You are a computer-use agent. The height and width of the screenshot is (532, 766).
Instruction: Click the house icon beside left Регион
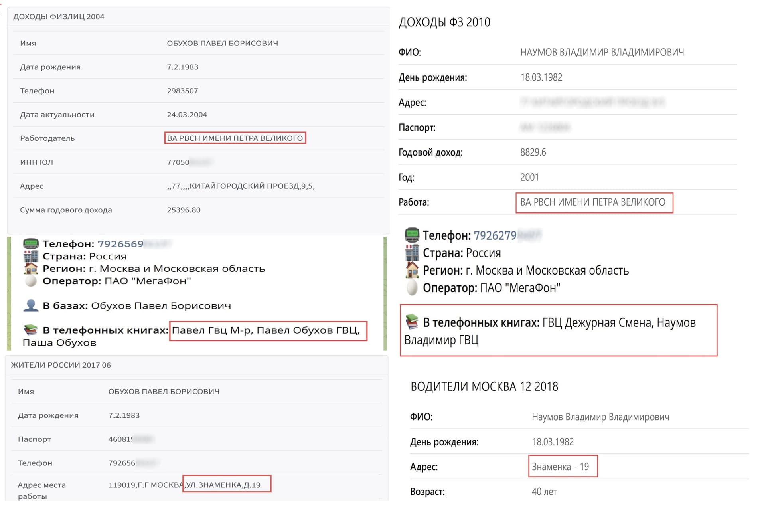click(31, 268)
